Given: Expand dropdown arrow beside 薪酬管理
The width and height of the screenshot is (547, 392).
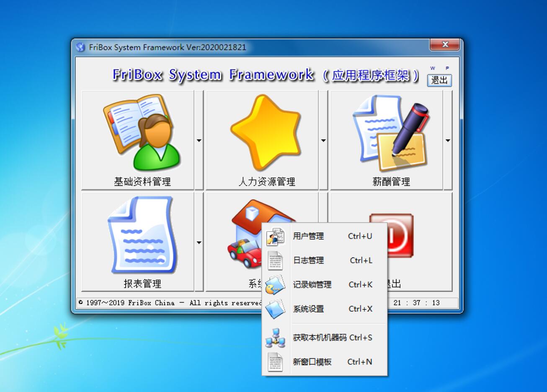Looking at the screenshot, I should coord(448,140).
